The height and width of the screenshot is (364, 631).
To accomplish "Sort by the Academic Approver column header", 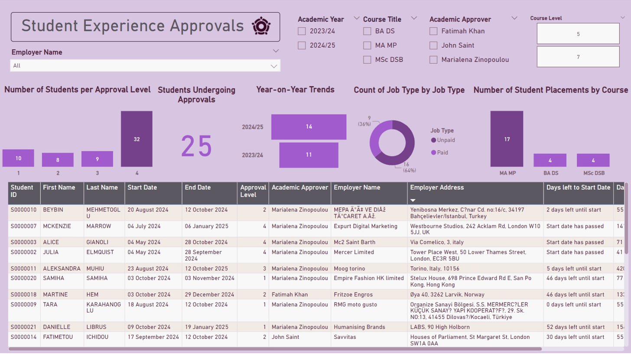I will [300, 193].
